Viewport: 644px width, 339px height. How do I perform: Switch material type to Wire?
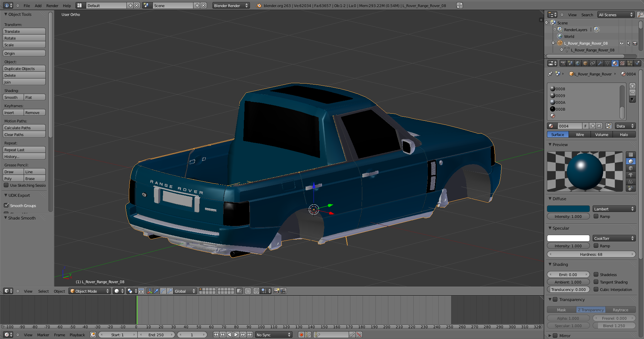(x=580, y=134)
